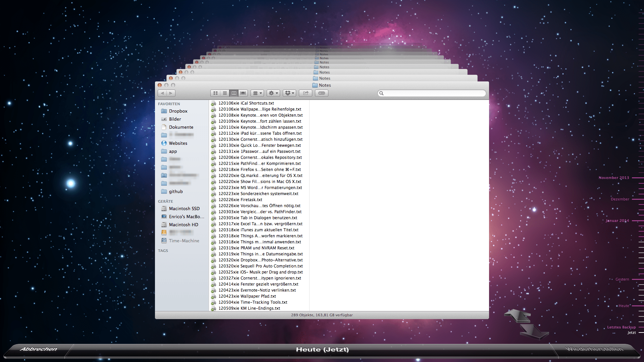Switch Finder to list view
This screenshot has width=644, height=362.
(225, 93)
